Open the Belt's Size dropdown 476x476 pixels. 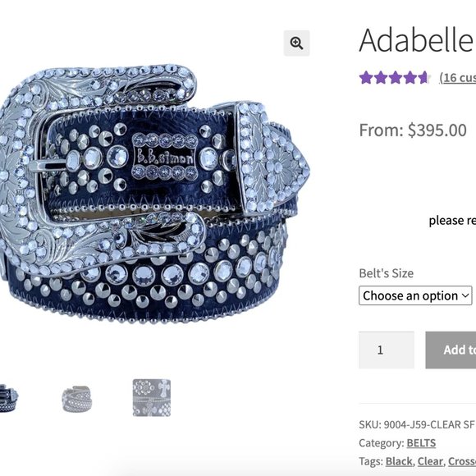415,295
